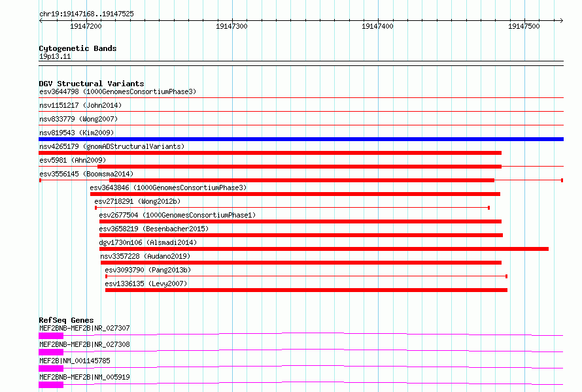Click magenta exon block of NM_001145785
Screen dimensions: 582x392
[51, 368]
